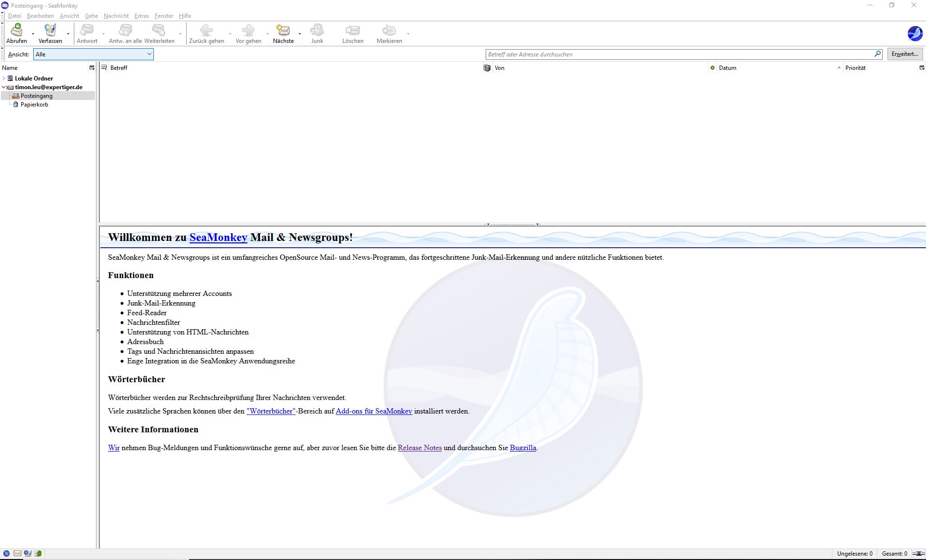This screenshot has width=926, height=560.
Task: Fetch new mail with Abrufen
Action: coord(16,34)
